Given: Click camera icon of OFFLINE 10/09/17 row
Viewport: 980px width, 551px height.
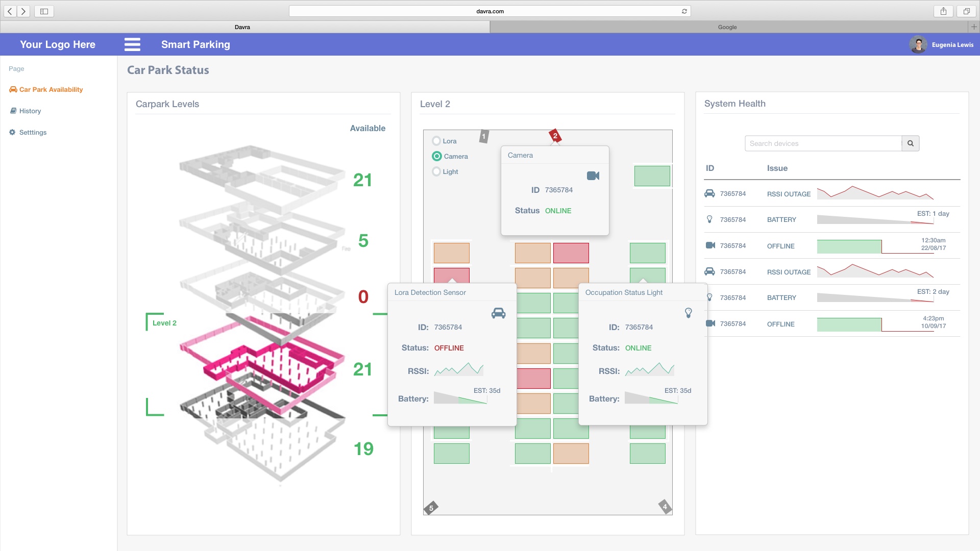Looking at the screenshot, I should [710, 323].
